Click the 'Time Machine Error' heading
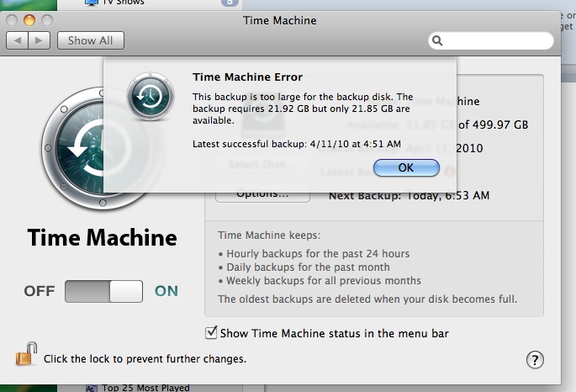Viewport: 576px width, 392px height. pyautogui.click(x=247, y=77)
